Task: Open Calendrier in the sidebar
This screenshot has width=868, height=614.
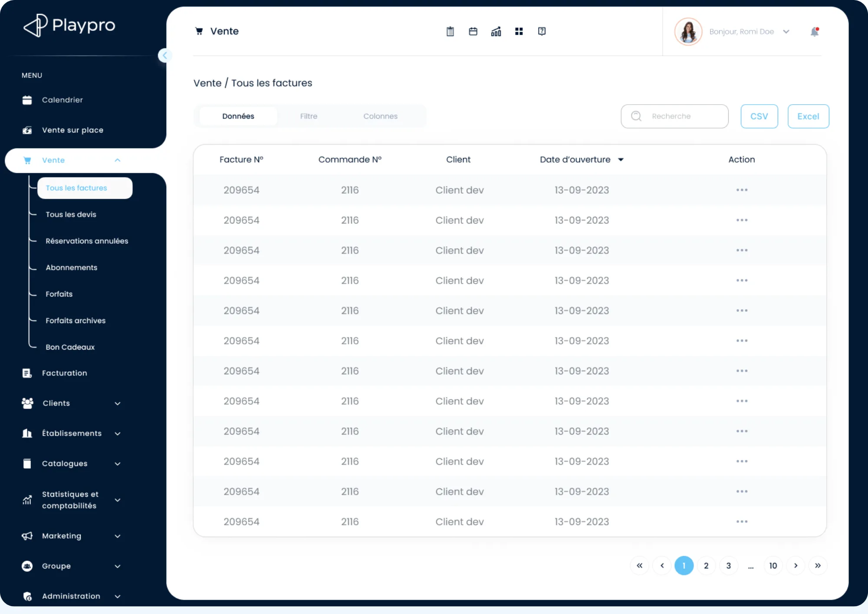Action: click(x=62, y=100)
